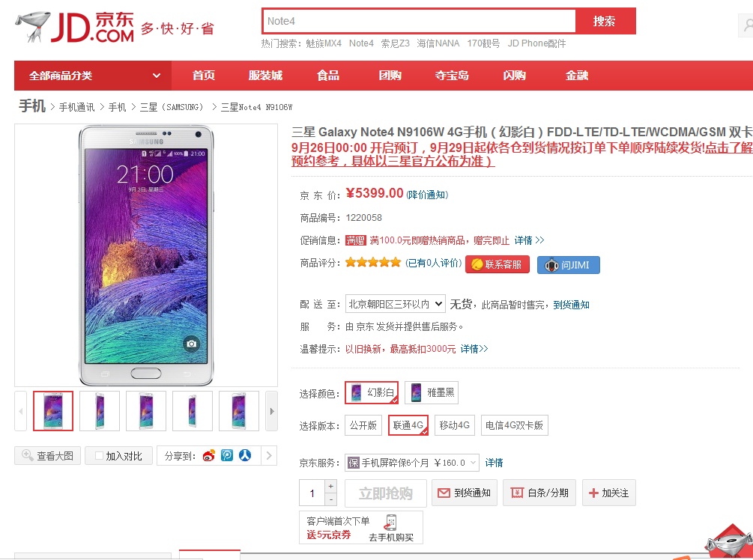Select the 雅墨黑 color option
This screenshot has width=753, height=560.
[431, 392]
